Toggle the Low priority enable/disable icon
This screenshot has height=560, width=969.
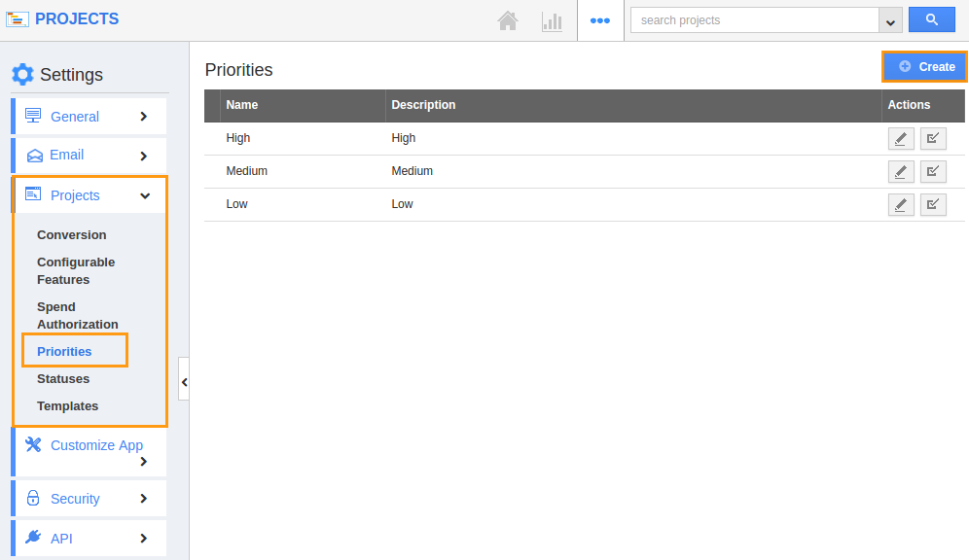(933, 204)
